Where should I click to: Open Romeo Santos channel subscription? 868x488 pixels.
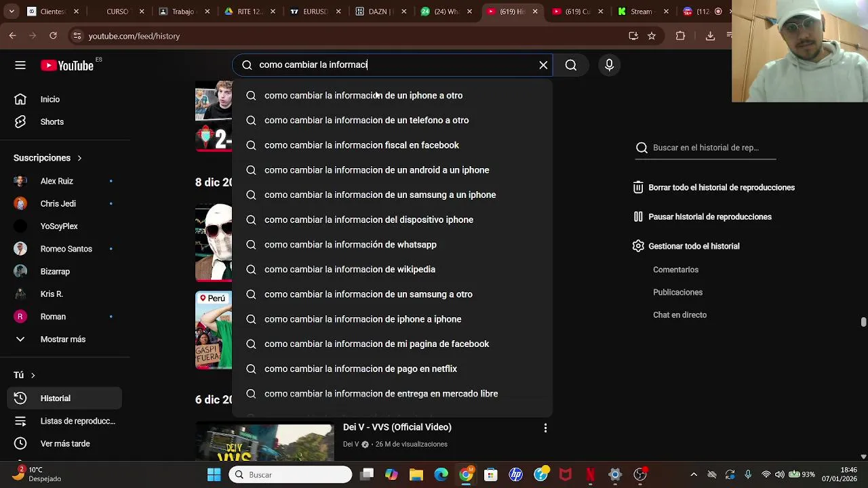point(65,249)
